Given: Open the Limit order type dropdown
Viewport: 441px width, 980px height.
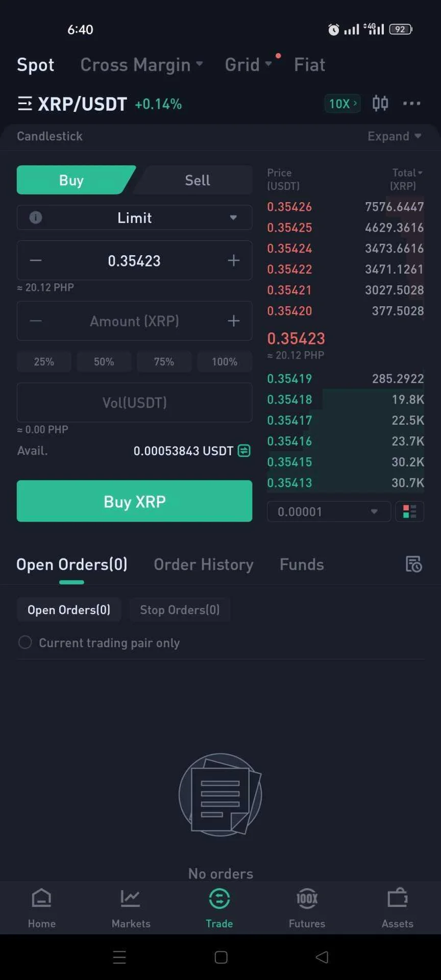Looking at the screenshot, I should pyautogui.click(x=135, y=217).
